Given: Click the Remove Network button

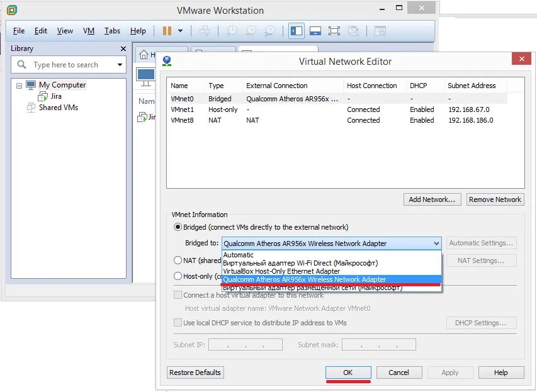Looking at the screenshot, I should (495, 199).
